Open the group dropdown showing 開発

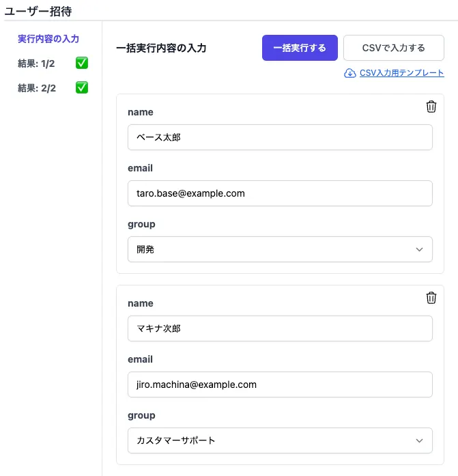[x=280, y=249]
